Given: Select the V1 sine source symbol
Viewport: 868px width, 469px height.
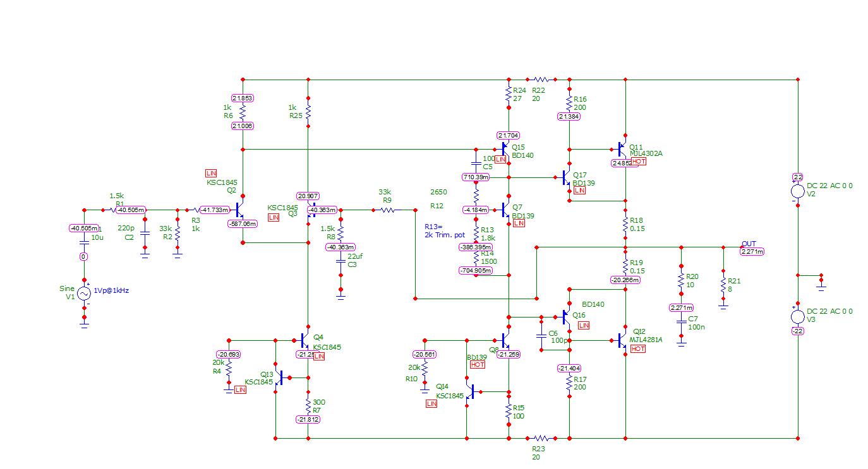Looking at the screenshot, I should (x=84, y=294).
